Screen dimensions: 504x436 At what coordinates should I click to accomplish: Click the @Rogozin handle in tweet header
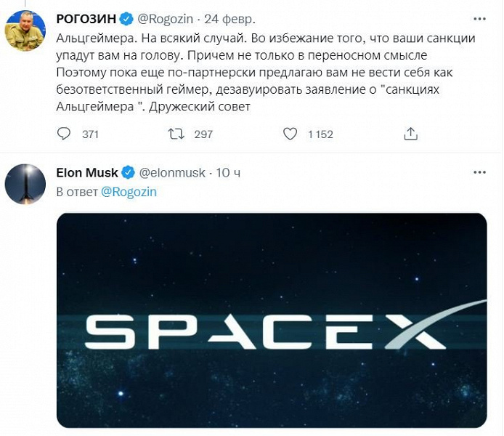pyautogui.click(x=166, y=17)
